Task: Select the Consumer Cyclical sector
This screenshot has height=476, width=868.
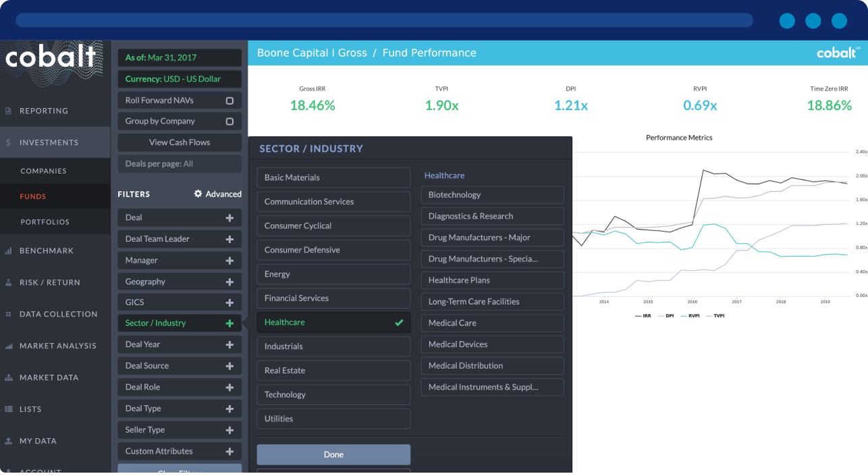Action: tap(333, 226)
